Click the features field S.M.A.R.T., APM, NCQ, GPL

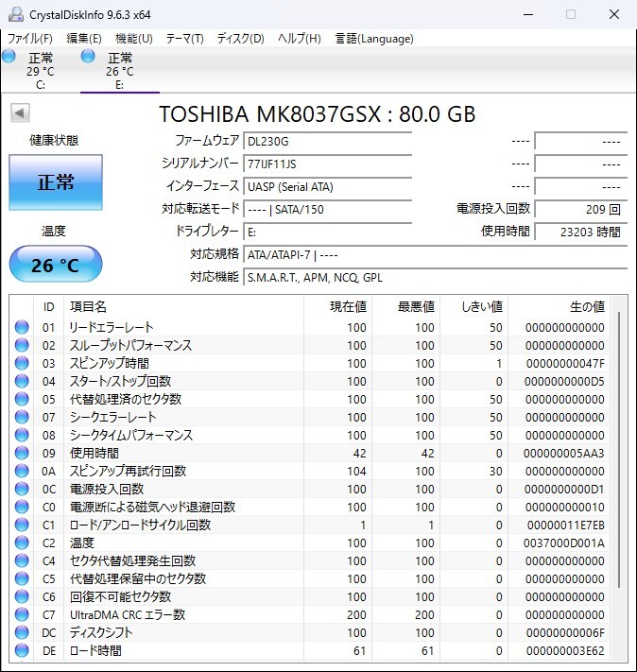pyautogui.click(x=435, y=278)
